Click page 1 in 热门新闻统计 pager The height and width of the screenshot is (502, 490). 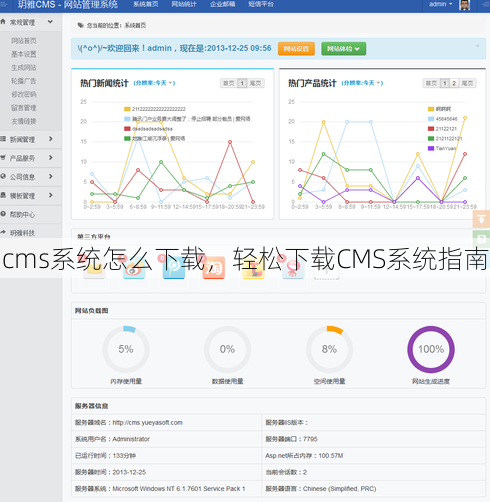pyautogui.click(x=242, y=83)
